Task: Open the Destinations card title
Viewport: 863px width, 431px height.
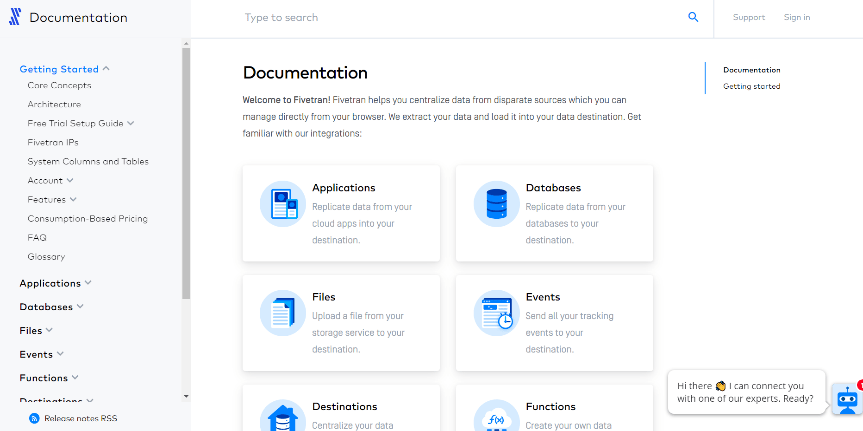Action: coord(345,406)
